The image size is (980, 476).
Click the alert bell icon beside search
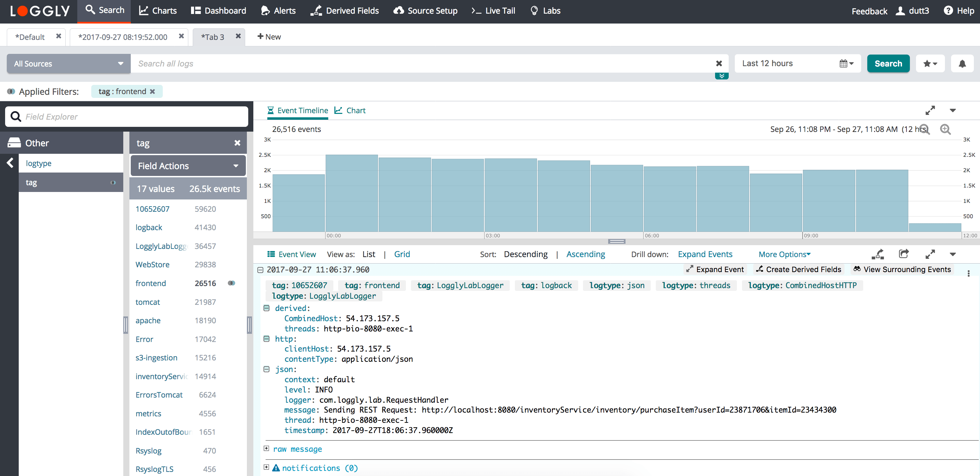click(x=962, y=64)
